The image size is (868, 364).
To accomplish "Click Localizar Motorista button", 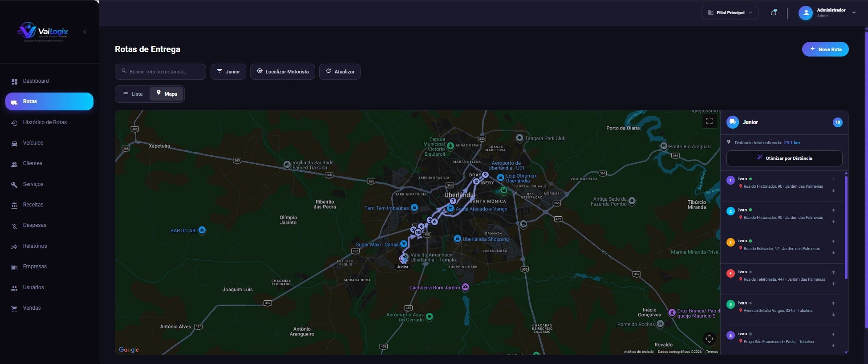I will tap(283, 72).
